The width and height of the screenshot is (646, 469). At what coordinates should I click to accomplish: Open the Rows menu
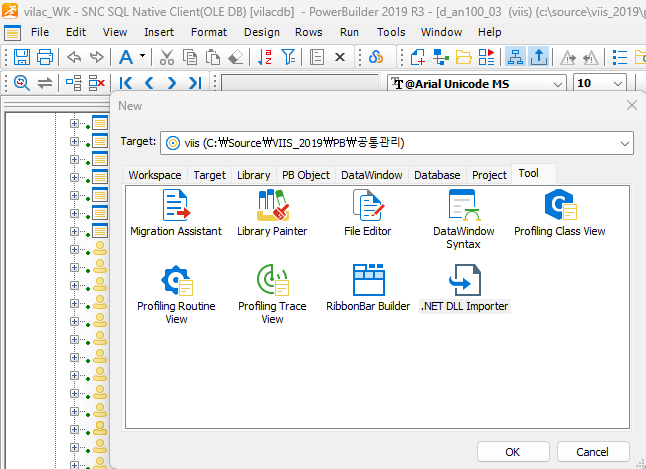click(x=309, y=32)
